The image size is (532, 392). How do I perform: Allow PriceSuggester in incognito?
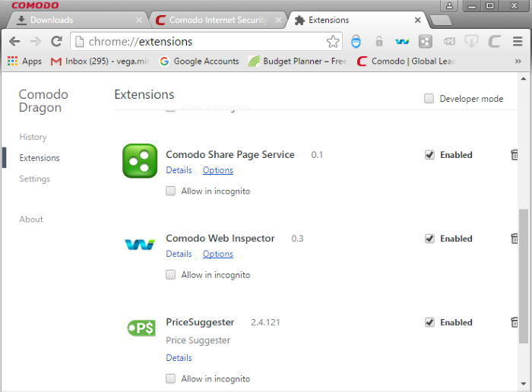point(171,378)
